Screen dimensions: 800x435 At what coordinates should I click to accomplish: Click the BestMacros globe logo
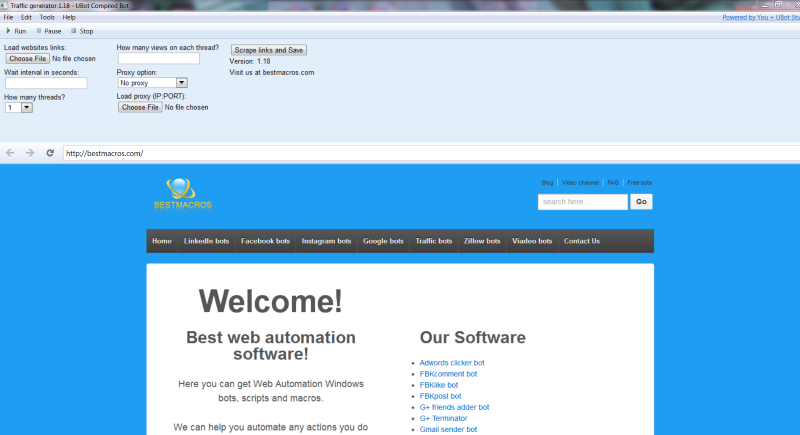181,188
